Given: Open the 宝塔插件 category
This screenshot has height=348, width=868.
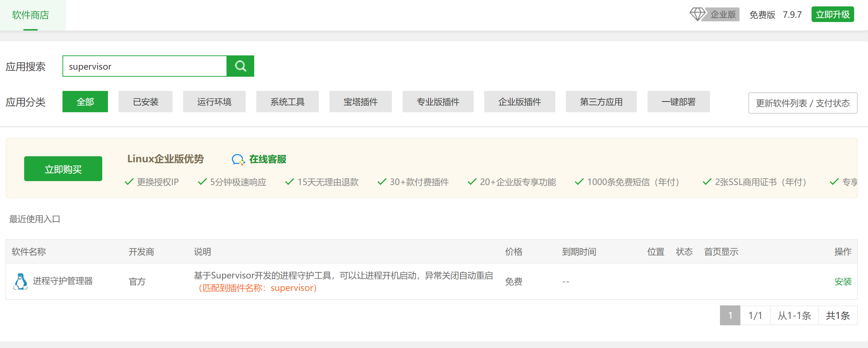Looking at the screenshot, I should click(361, 102).
